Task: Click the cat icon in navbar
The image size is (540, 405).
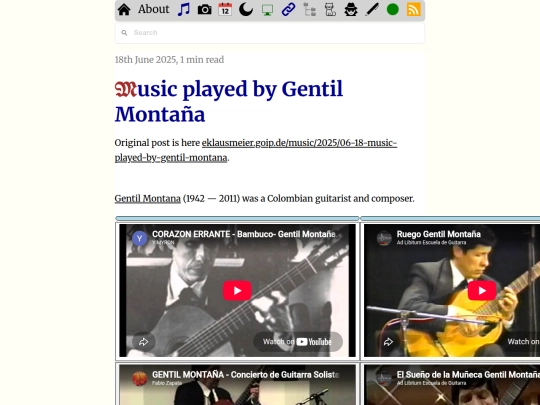Action: [x=330, y=10]
